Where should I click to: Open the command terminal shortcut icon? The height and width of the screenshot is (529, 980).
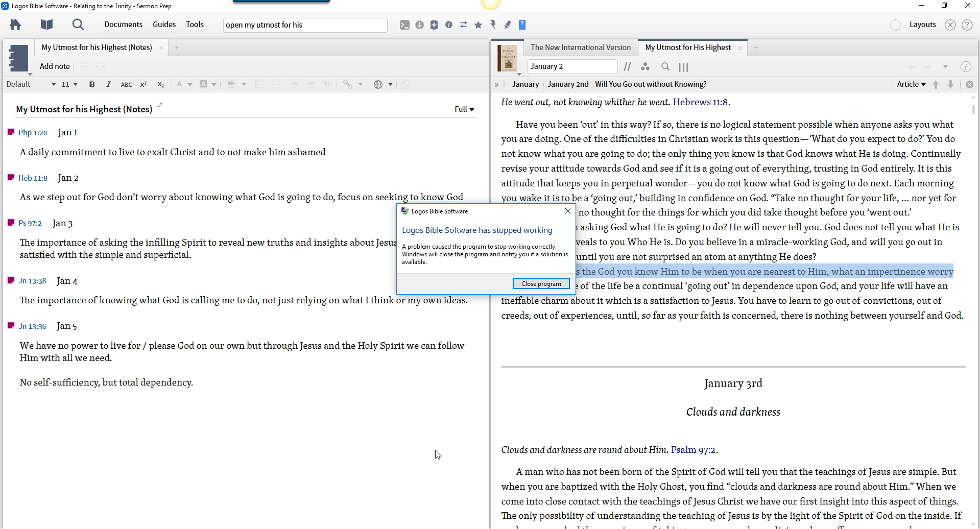404,25
